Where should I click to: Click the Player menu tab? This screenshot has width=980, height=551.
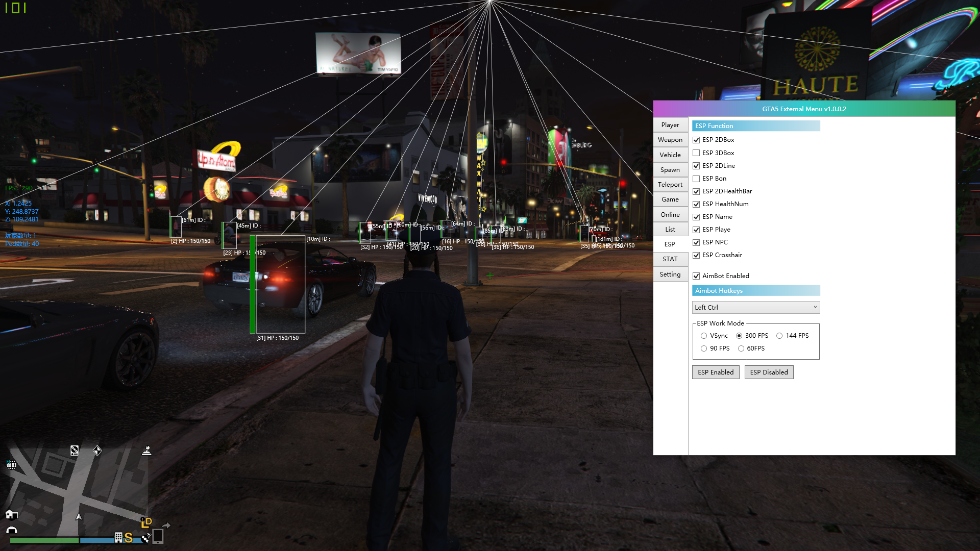[670, 124]
